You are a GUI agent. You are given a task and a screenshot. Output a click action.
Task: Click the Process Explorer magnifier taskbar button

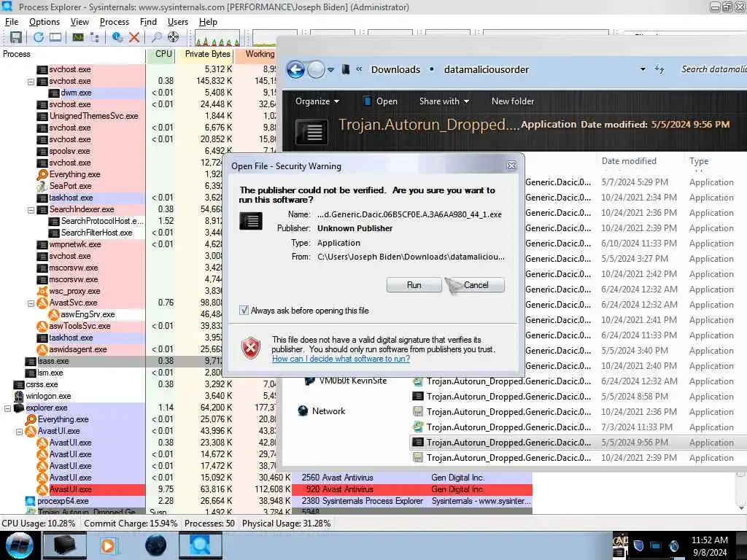200,545
